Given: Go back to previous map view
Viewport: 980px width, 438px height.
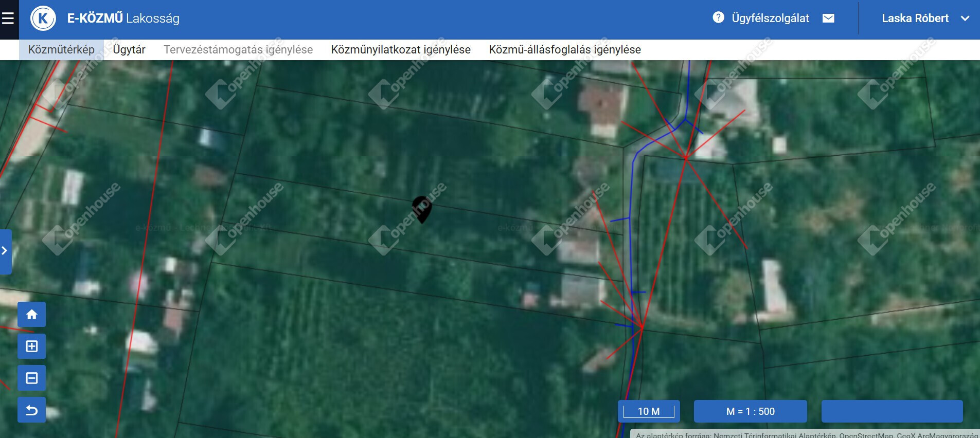Looking at the screenshot, I should tap(31, 410).
